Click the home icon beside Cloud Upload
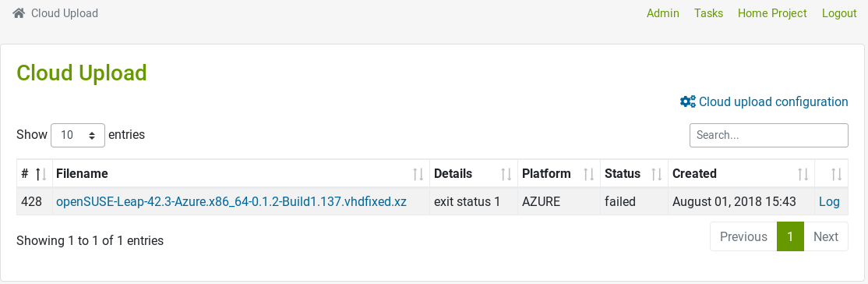Viewport: 868px width, 284px height. (x=19, y=13)
